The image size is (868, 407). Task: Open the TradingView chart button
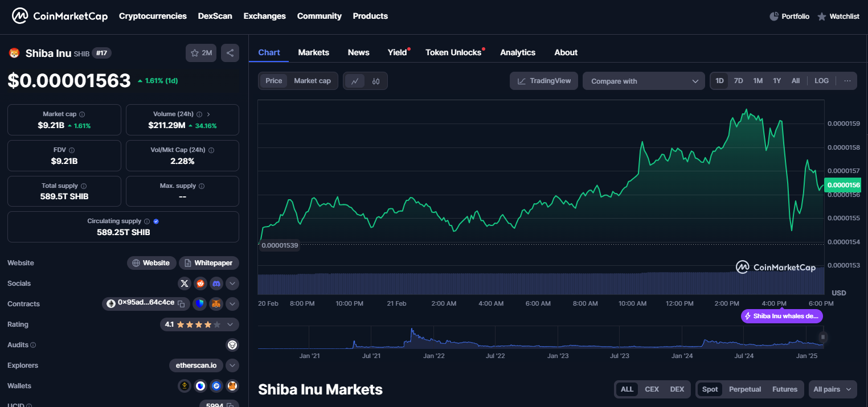pos(544,81)
